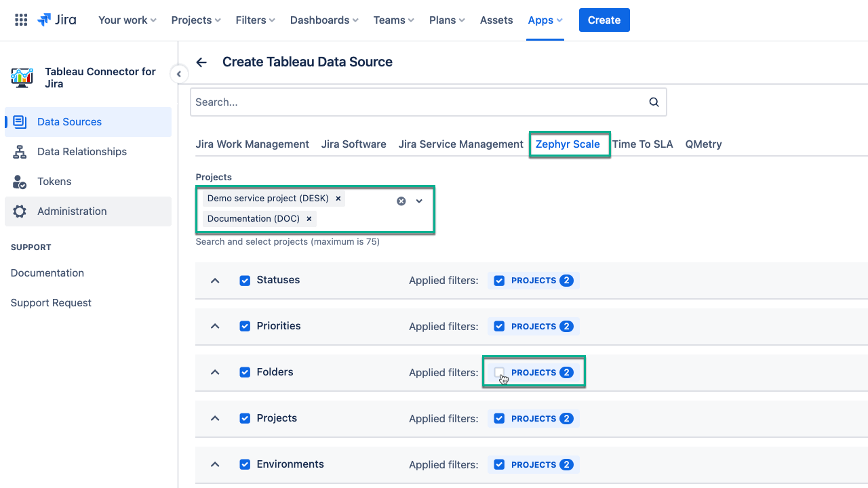Clear all selected projects
Screen dimensions: 868x488
(x=401, y=201)
